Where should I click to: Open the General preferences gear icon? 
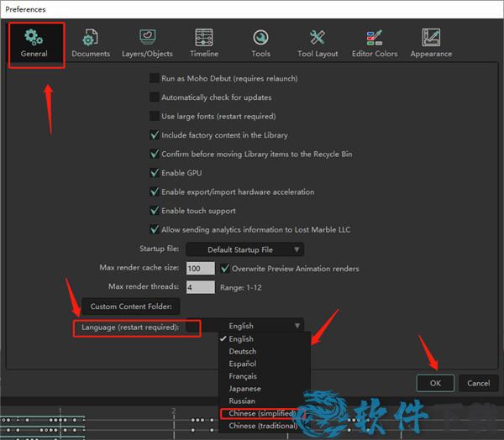click(x=34, y=37)
